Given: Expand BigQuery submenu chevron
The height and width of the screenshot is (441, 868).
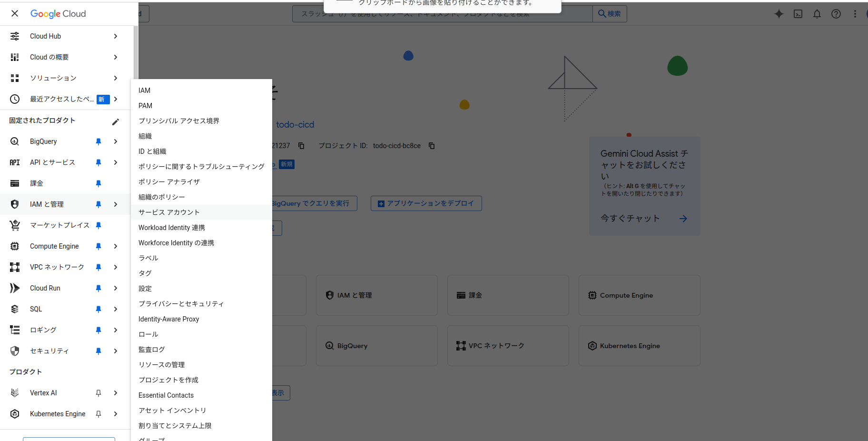Looking at the screenshot, I should 116,141.
